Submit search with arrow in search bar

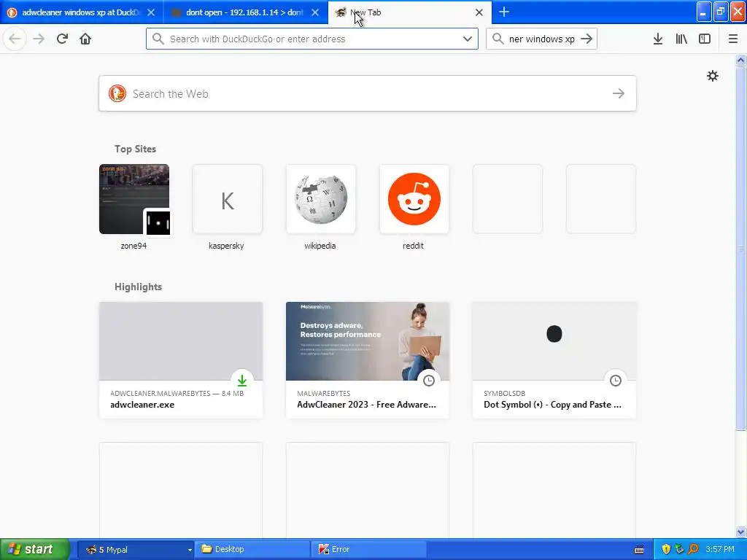click(x=587, y=39)
